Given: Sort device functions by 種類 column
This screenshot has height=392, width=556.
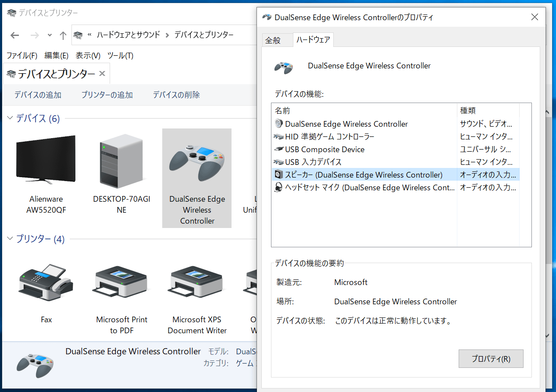Looking at the screenshot, I should [488, 110].
